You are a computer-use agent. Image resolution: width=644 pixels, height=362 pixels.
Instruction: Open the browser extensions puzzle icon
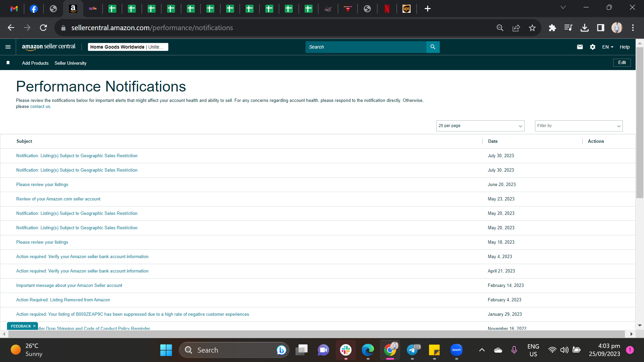click(552, 28)
